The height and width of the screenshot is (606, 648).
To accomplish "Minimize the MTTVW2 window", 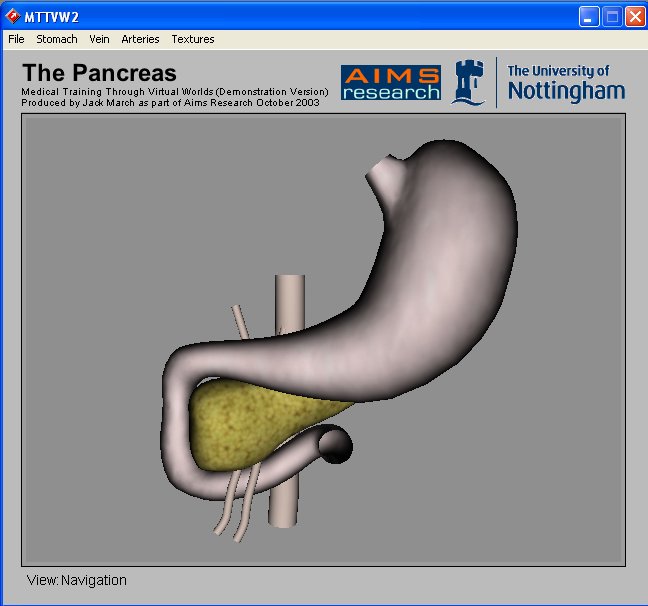I will click(x=589, y=15).
